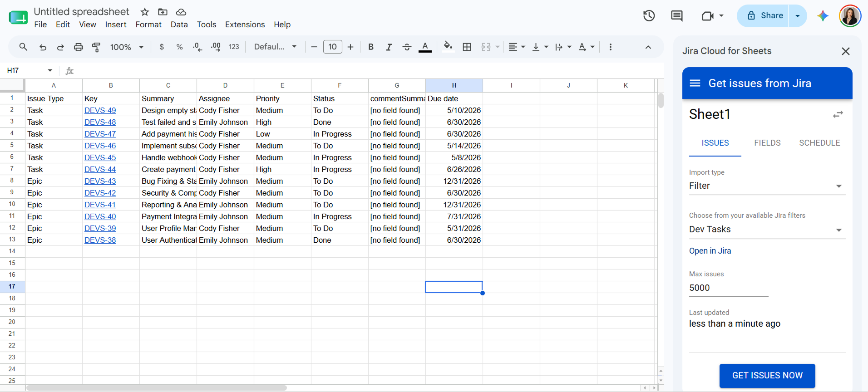Print the spreadsheet

(79, 47)
